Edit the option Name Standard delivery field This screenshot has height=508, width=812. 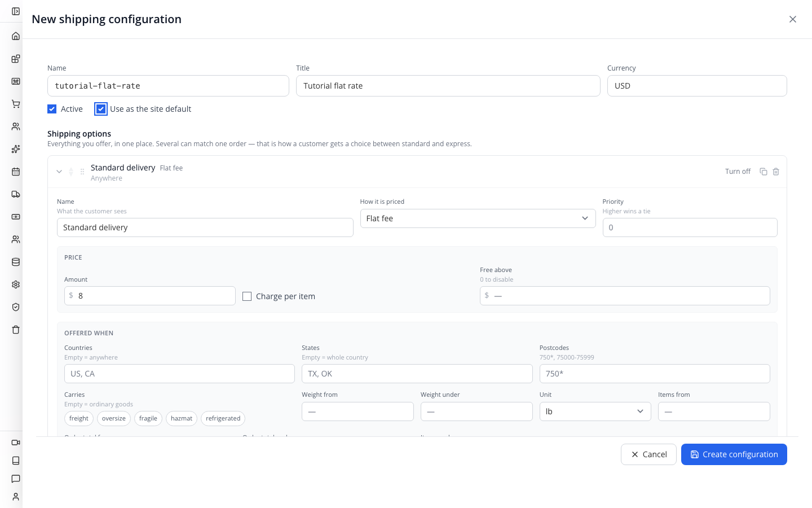point(205,227)
